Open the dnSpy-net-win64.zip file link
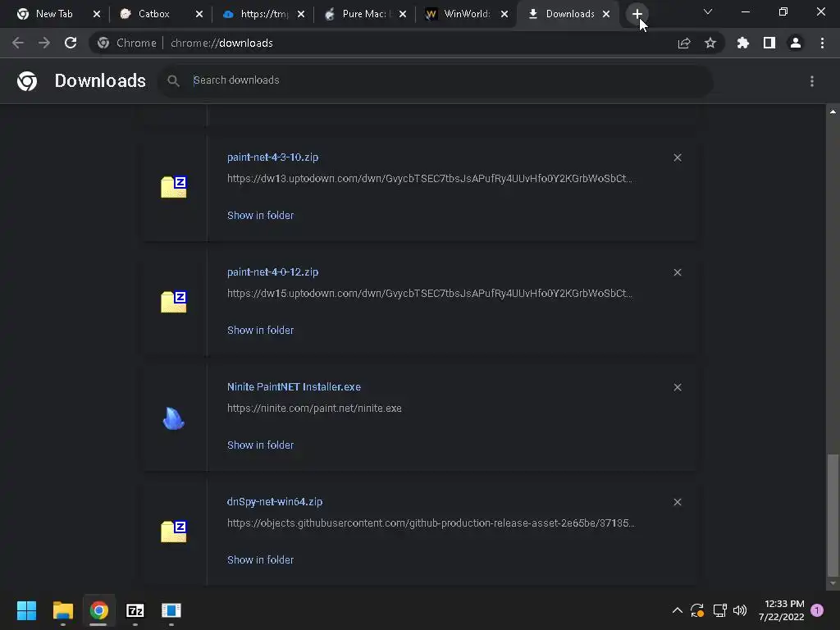The image size is (840, 630). point(275,502)
